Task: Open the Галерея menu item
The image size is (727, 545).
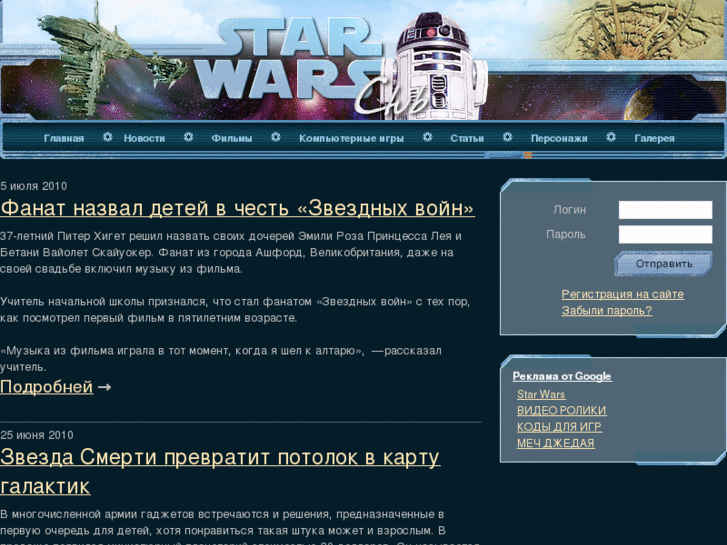Action: [654, 138]
